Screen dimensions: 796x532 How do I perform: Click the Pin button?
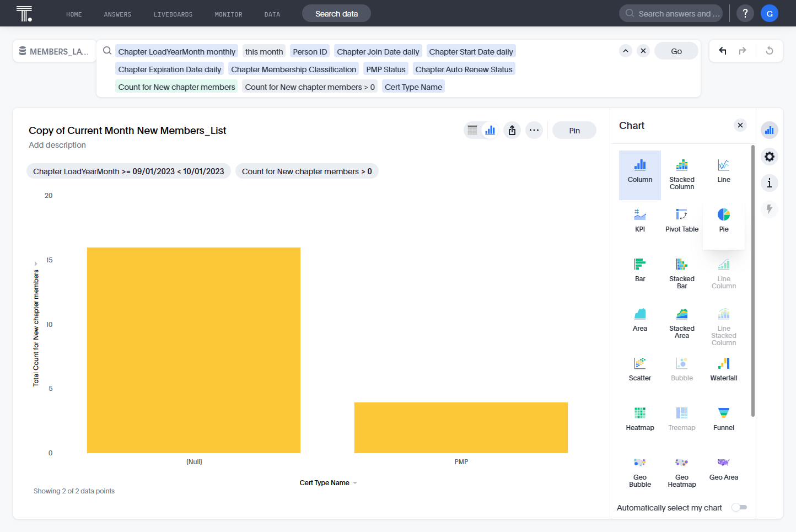574,130
